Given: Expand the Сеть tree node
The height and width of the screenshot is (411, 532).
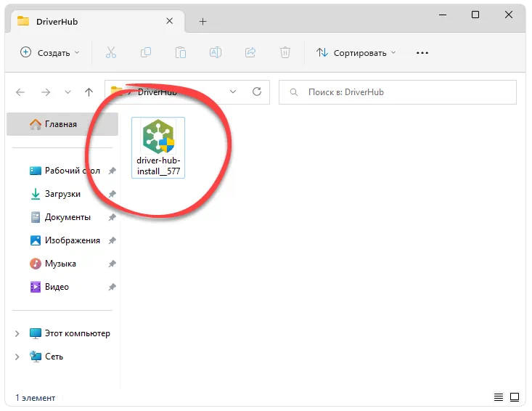Looking at the screenshot, I should 17,357.
